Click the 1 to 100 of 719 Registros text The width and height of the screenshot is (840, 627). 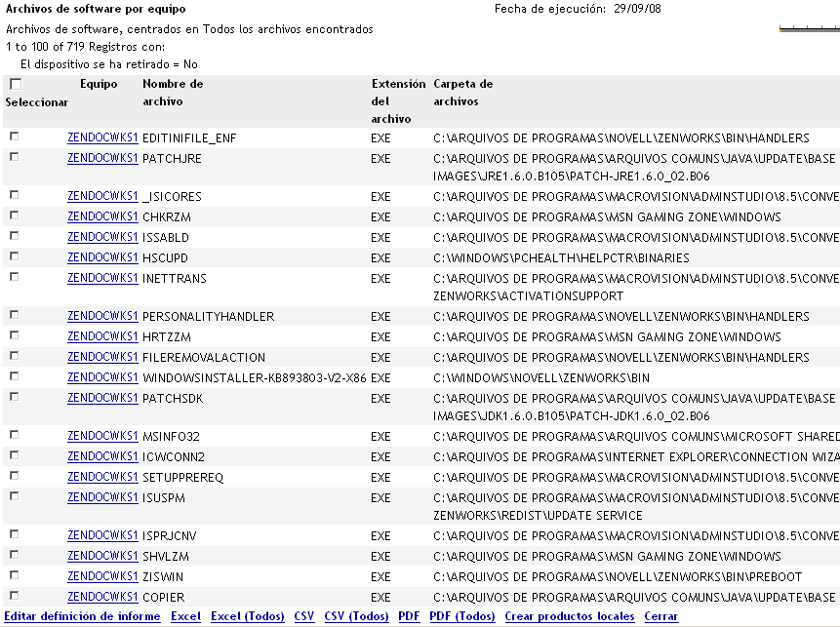pyautogui.click(x=85, y=47)
